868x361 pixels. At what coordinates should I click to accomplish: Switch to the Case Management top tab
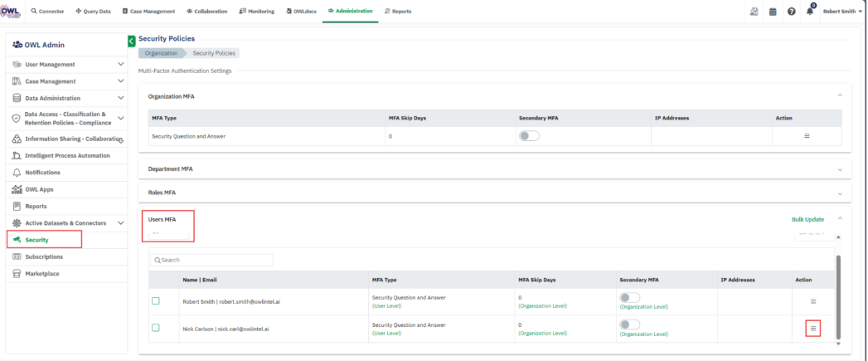click(x=153, y=12)
